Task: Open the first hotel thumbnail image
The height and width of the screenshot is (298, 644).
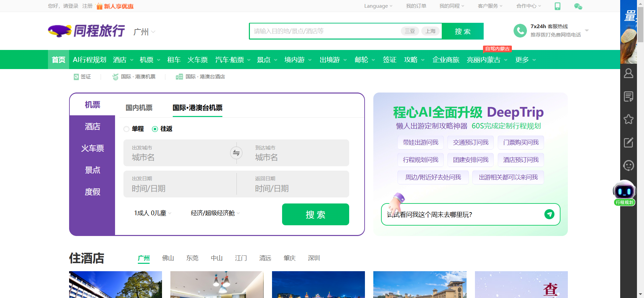Action: (x=115, y=285)
